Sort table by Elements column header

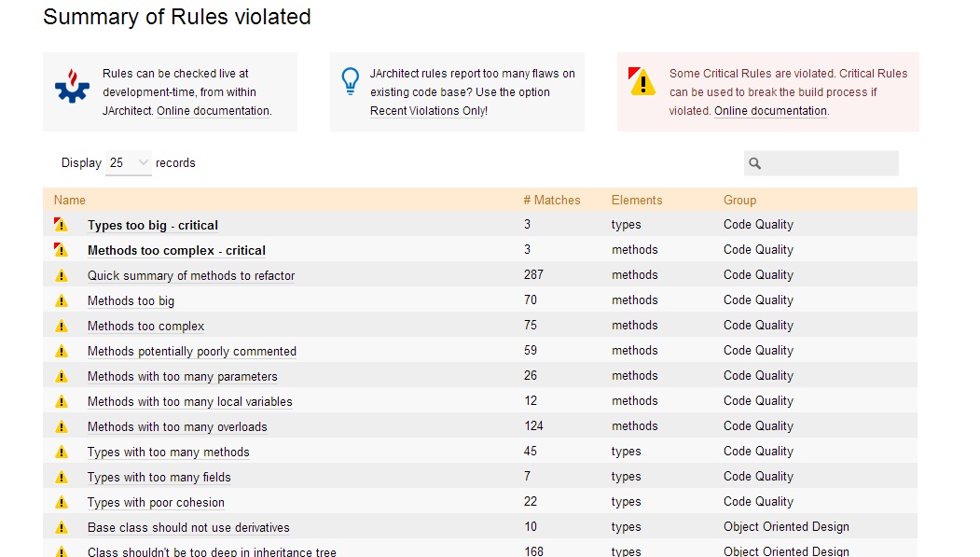point(637,200)
